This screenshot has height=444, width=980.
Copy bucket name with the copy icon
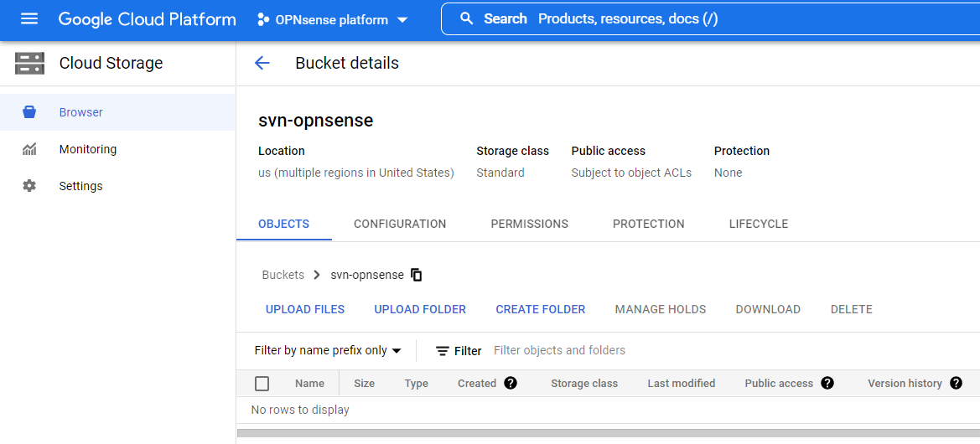click(417, 275)
